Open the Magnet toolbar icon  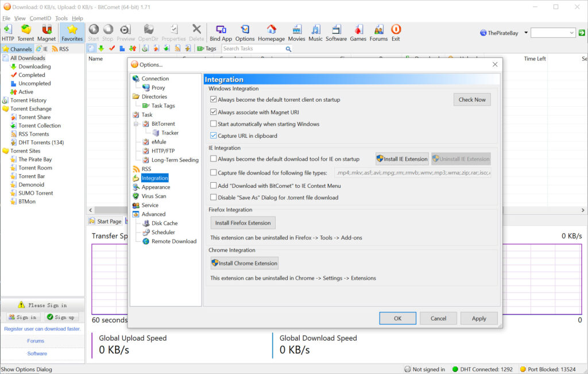point(47,33)
